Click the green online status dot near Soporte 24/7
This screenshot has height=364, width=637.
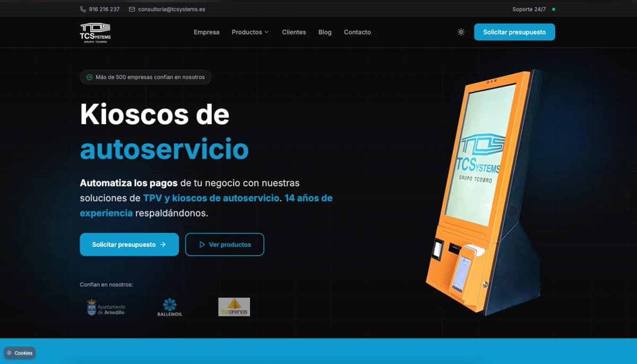(x=554, y=9)
